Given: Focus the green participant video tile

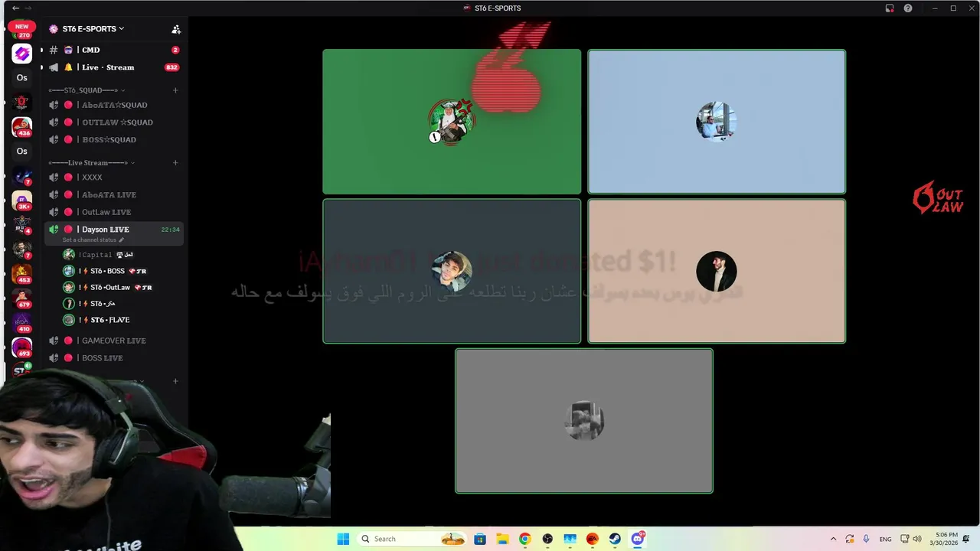Looking at the screenshot, I should [x=452, y=122].
